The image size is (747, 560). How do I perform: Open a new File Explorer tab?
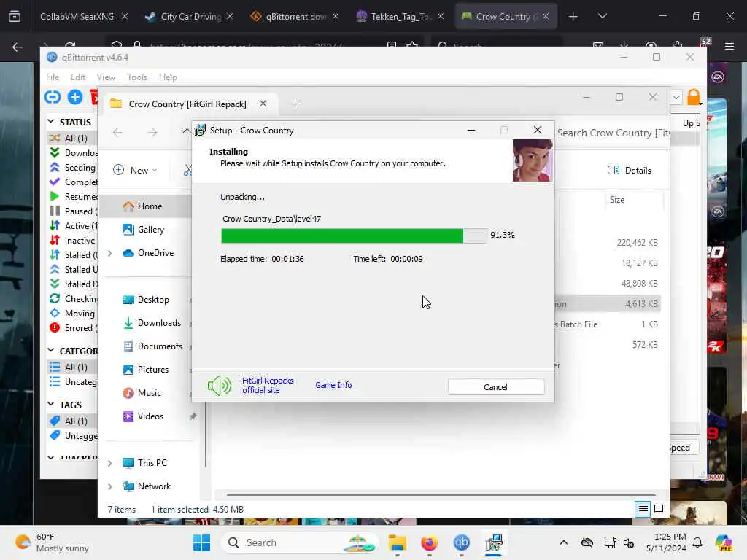295,104
